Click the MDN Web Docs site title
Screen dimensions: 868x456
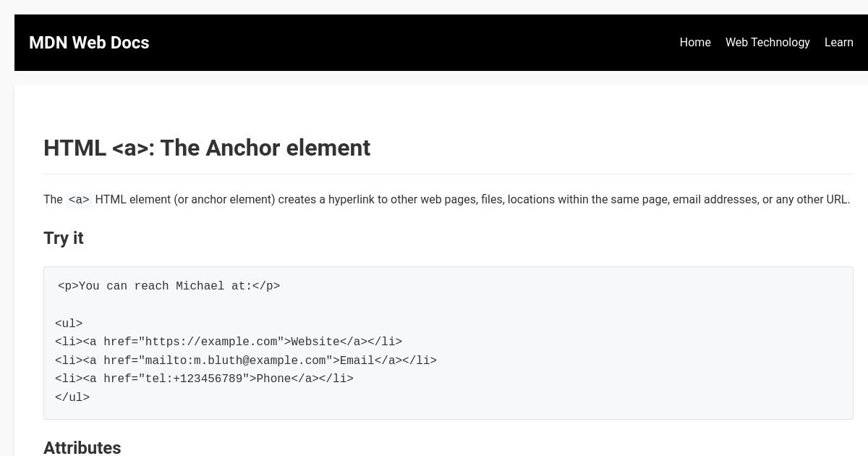point(89,43)
